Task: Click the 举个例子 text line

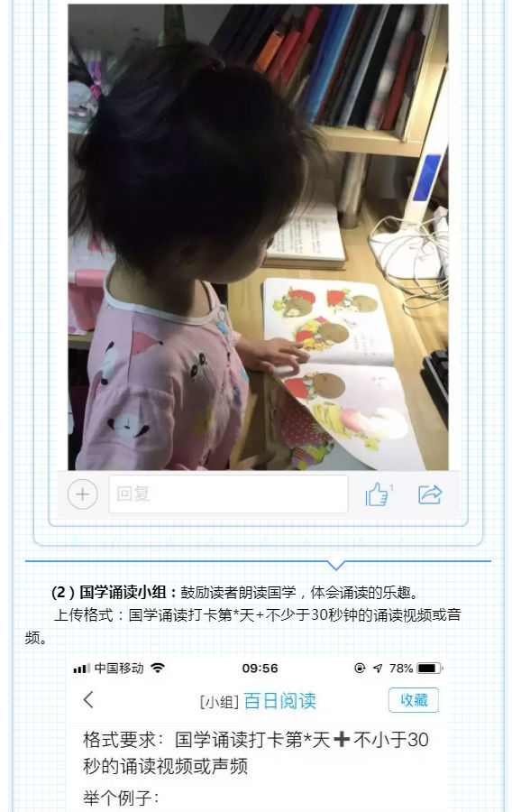Action: tap(121, 798)
